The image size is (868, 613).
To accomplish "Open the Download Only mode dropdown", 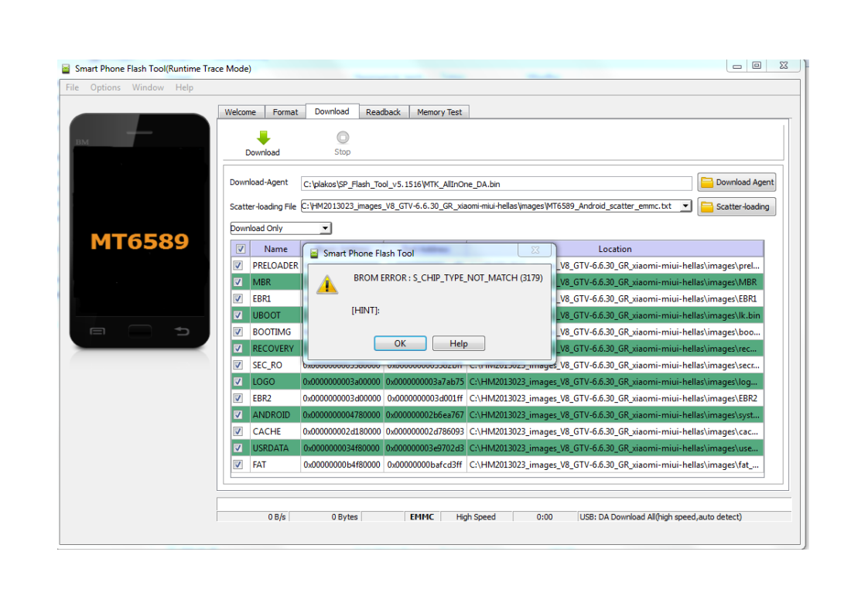I will coord(326,228).
